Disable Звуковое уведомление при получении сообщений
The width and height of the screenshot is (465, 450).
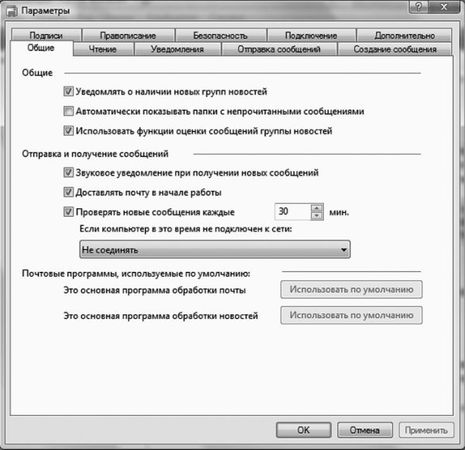pyautogui.click(x=68, y=173)
